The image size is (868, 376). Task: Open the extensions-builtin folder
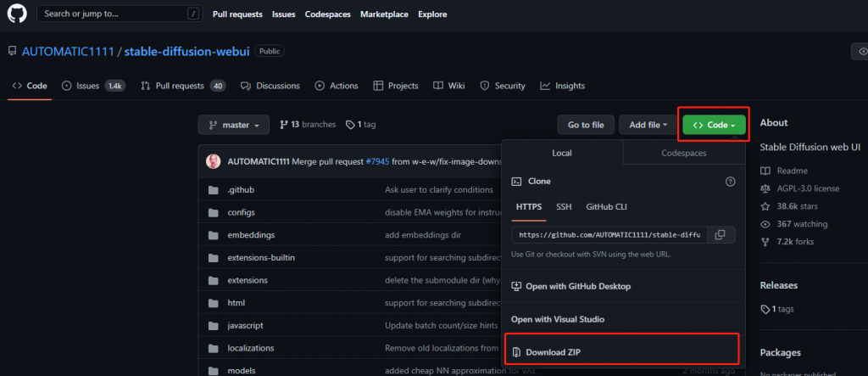(x=261, y=258)
